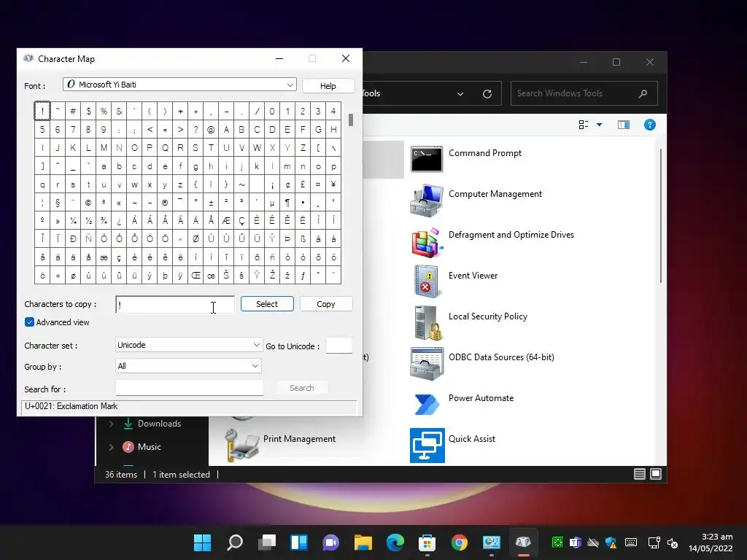Click the Search for text field
The width and height of the screenshot is (747, 560).
point(189,388)
